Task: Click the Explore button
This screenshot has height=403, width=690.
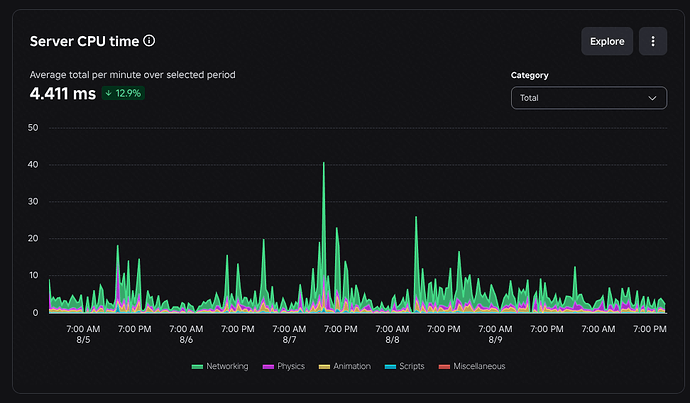Action: point(607,41)
